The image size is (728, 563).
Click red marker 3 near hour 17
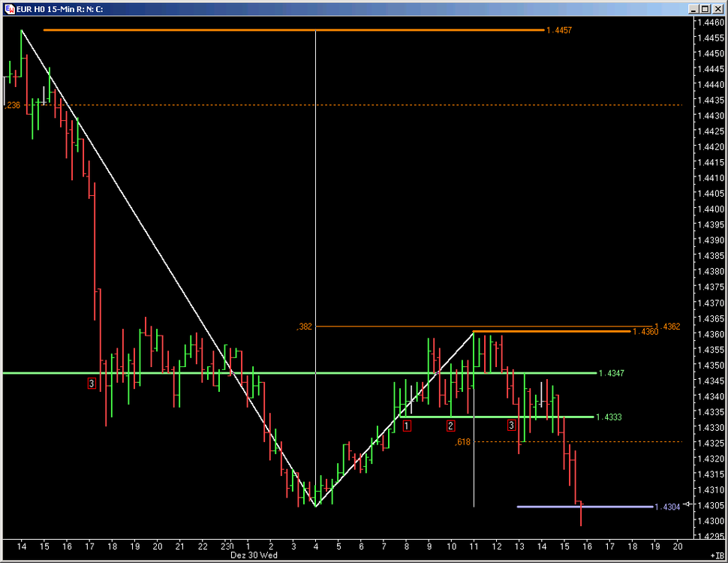[92, 384]
